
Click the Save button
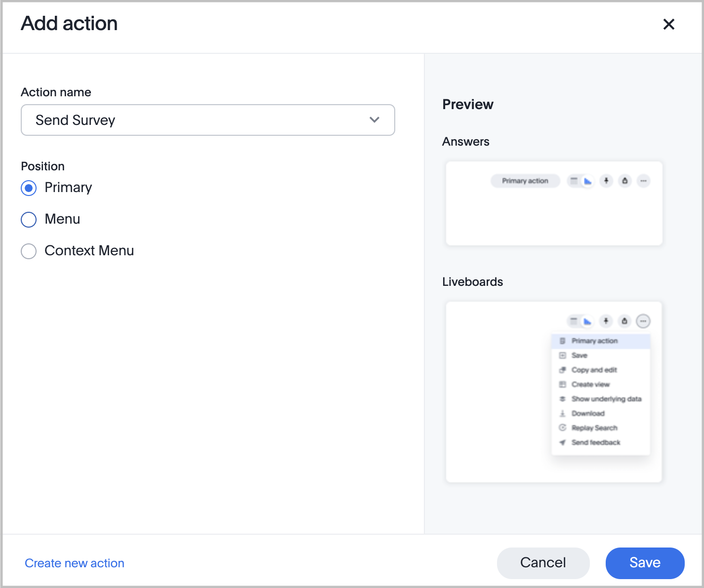(645, 563)
